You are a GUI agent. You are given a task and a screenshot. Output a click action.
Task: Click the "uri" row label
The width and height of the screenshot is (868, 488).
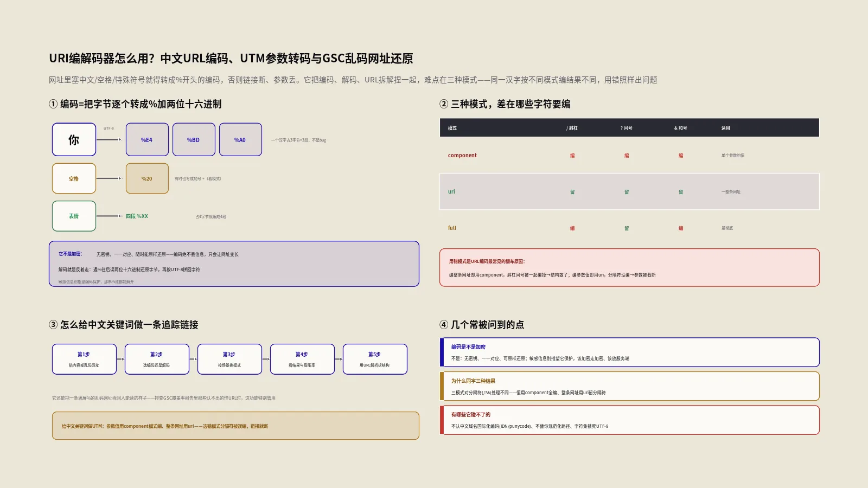[x=451, y=191]
